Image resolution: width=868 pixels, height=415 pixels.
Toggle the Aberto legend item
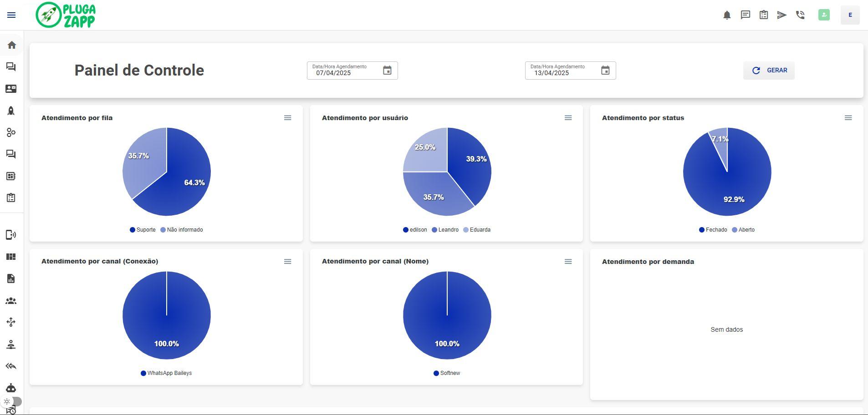[743, 230]
